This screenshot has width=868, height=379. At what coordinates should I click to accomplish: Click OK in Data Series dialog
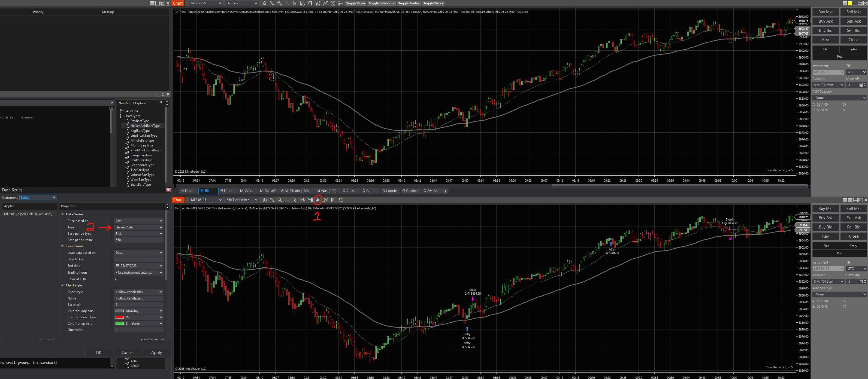click(x=98, y=353)
